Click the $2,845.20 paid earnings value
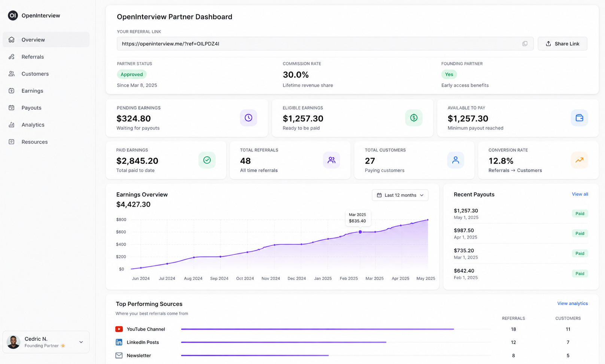This screenshot has height=364, width=605. click(137, 161)
